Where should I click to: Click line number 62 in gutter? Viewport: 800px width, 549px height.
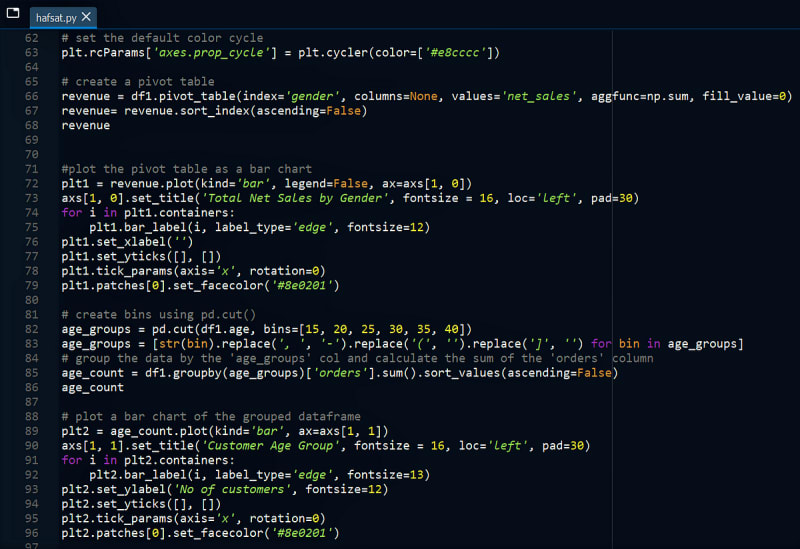coord(32,37)
